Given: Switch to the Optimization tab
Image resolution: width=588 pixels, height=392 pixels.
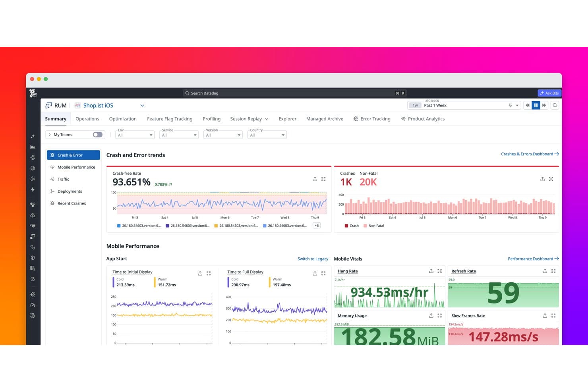Looking at the screenshot, I should [123, 119].
